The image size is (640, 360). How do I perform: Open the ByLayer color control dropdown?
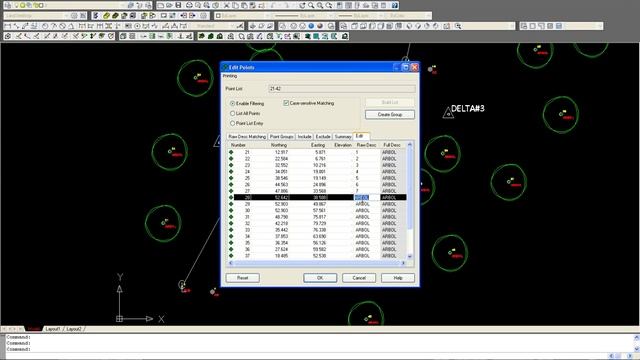[268, 16]
